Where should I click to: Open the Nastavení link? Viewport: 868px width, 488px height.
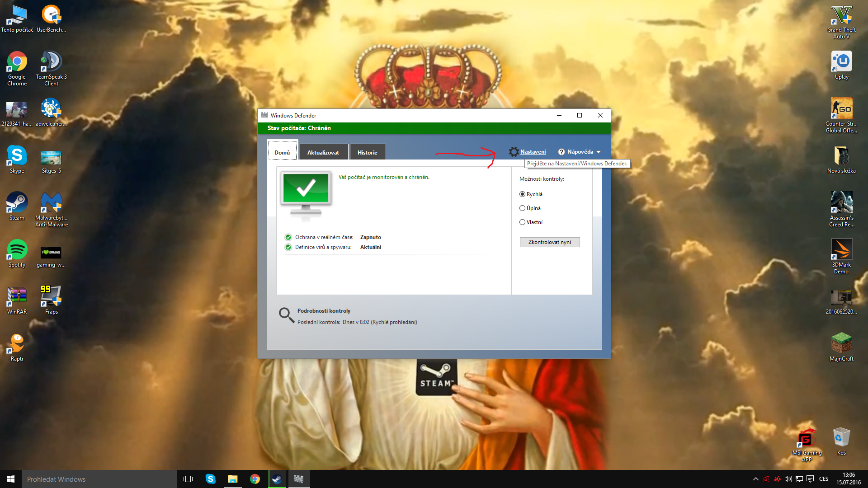(533, 152)
